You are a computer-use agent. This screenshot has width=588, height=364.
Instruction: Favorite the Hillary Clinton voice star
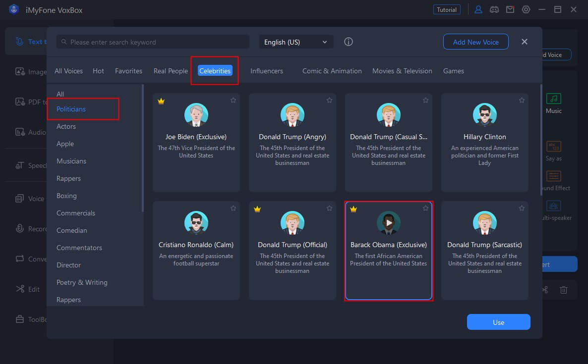522,101
